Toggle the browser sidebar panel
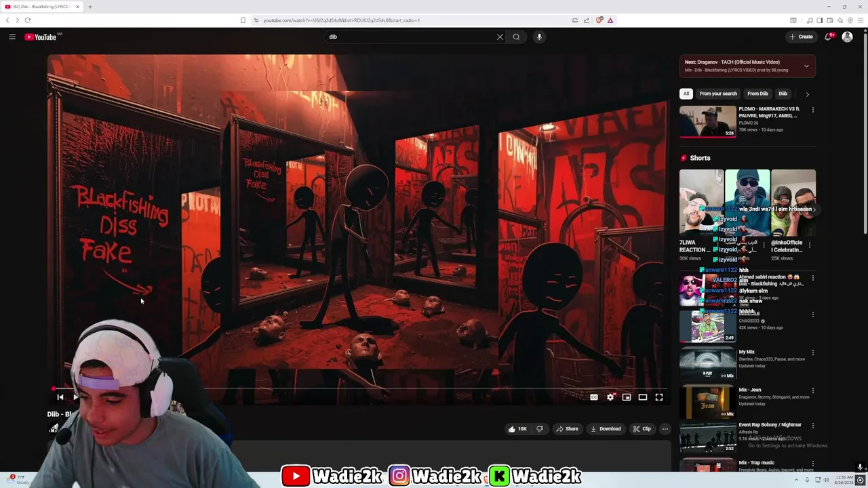 click(819, 20)
